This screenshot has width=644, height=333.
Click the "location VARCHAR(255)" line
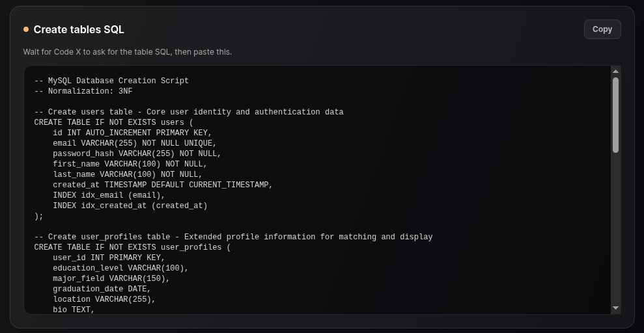(104, 300)
